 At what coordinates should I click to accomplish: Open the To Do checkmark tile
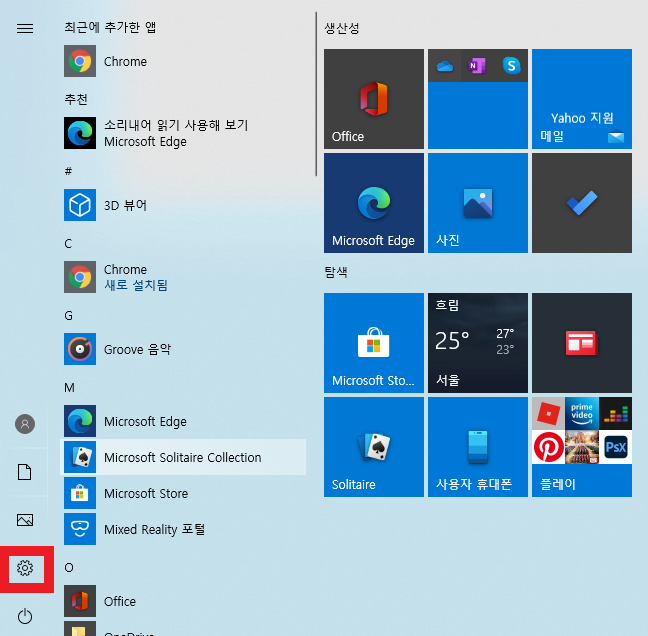coord(581,203)
